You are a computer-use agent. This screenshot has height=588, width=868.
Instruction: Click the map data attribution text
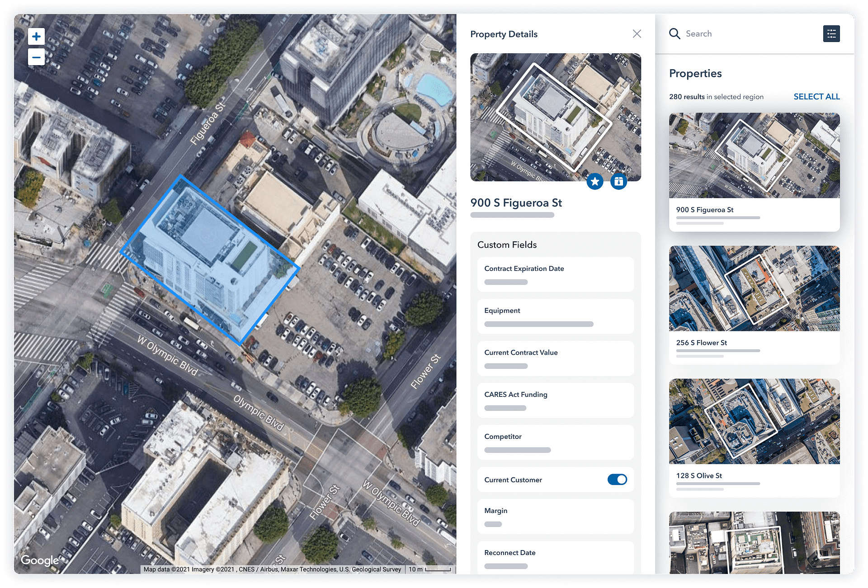tap(272, 569)
